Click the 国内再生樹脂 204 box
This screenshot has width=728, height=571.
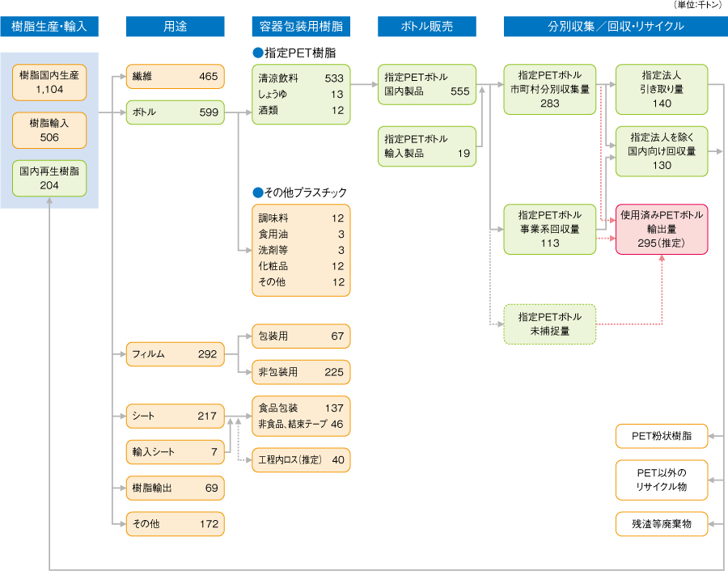[x=49, y=178]
